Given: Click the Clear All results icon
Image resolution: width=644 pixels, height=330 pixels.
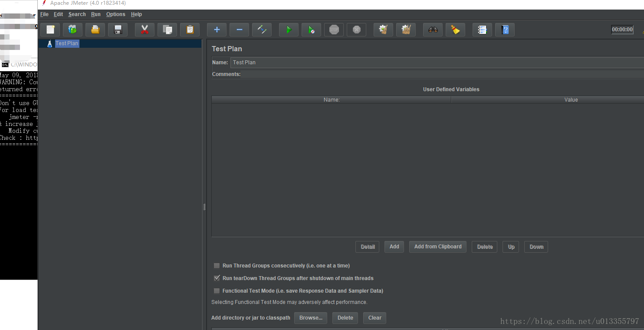Looking at the screenshot, I should tap(406, 30).
